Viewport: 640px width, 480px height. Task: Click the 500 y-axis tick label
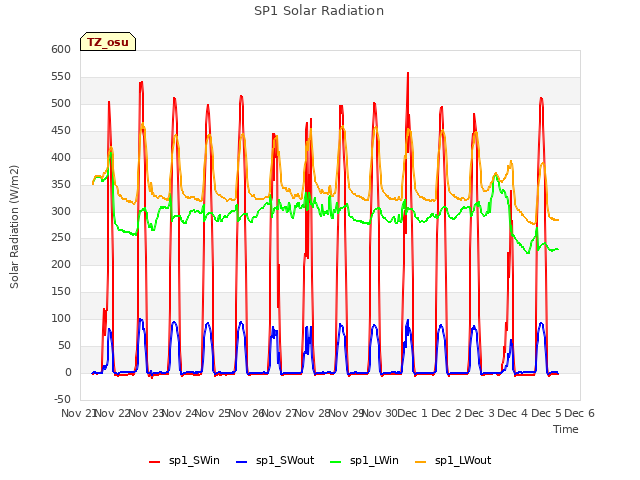(61, 103)
